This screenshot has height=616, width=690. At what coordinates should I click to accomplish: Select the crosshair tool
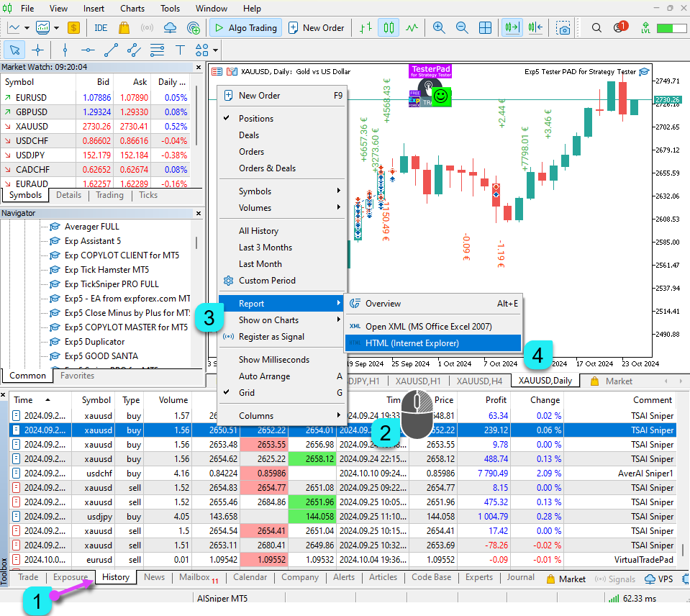(37, 50)
